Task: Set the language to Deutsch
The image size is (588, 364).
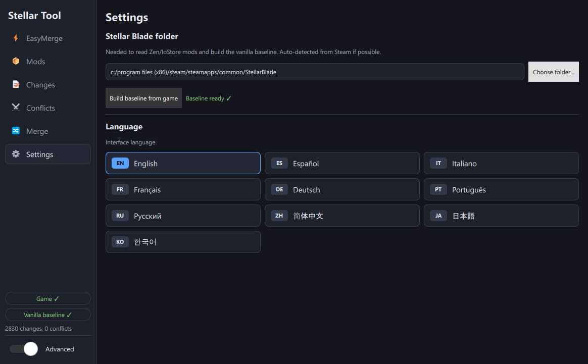Action: pyautogui.click(x=342, y=189)
